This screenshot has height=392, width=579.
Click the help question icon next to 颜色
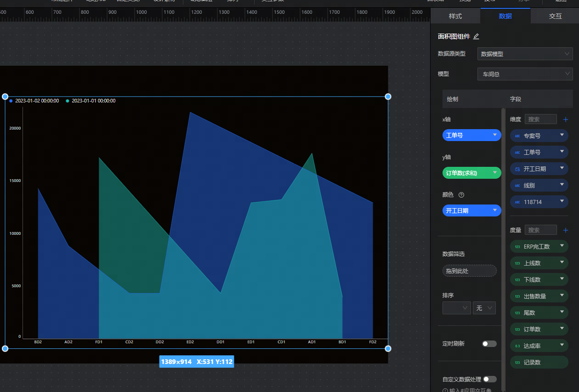[x=461, y=195]
